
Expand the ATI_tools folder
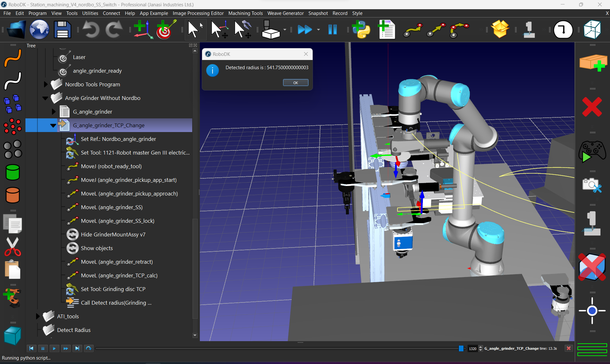coord(37,316)
